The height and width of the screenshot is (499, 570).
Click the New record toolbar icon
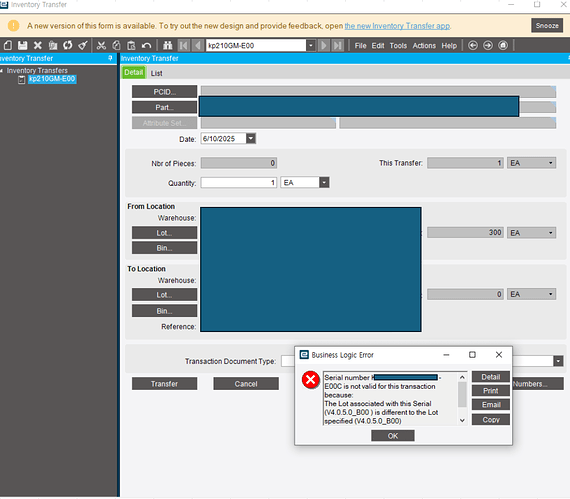click(x=8, y=45)
